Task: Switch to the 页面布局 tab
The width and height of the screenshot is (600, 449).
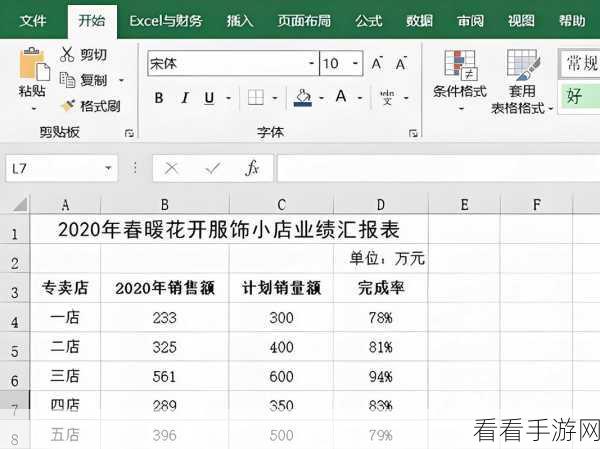Action: [304, 21]
